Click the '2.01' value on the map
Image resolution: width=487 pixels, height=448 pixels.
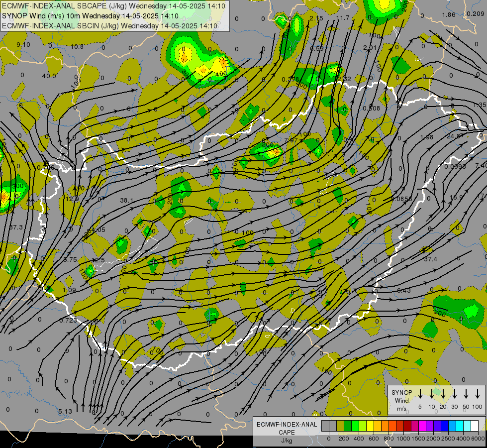click(x=370, y=48)
